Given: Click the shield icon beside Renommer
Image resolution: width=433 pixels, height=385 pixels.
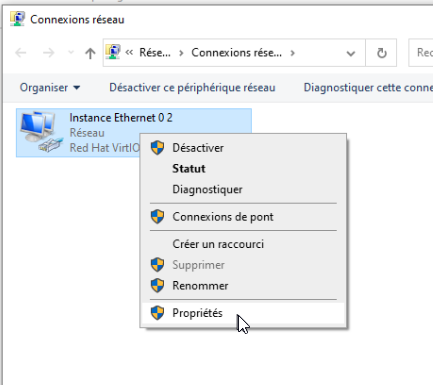Looking at the screenshot, I should (157, 286).
